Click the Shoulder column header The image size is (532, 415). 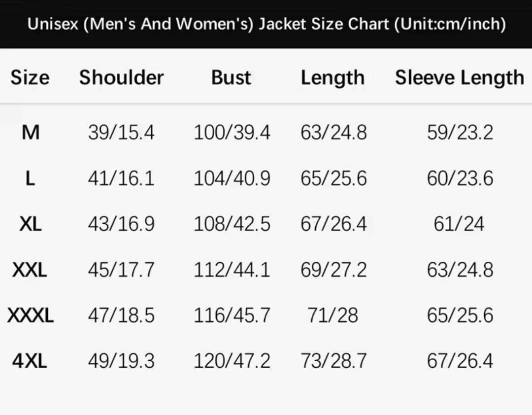coord(121,78)
